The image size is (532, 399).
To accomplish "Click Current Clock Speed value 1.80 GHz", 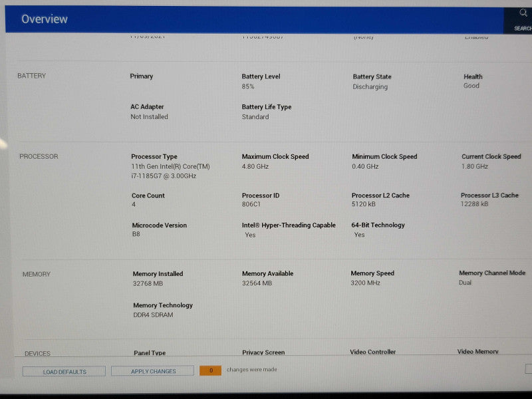I will 475,167.
